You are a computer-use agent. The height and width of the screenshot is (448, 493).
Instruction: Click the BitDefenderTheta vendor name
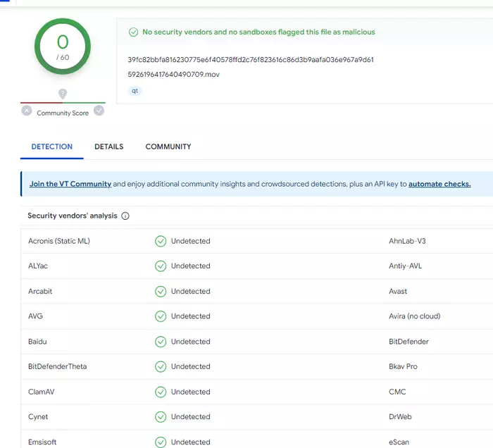click(57, 366)
